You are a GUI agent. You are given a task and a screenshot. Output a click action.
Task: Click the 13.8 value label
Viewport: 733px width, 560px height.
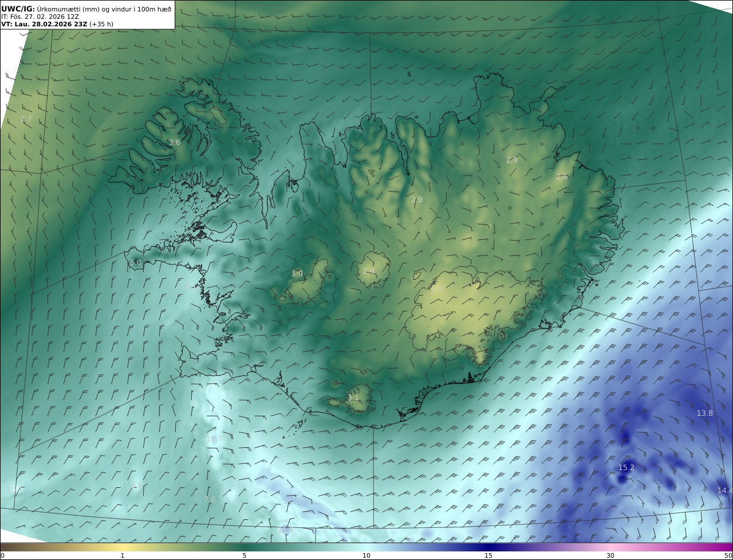pos(705,413)
